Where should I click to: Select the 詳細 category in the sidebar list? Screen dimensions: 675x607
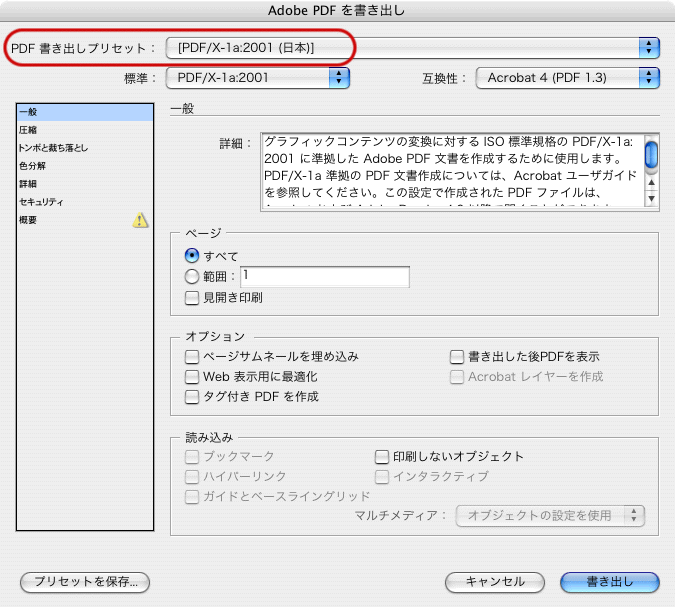85,184
